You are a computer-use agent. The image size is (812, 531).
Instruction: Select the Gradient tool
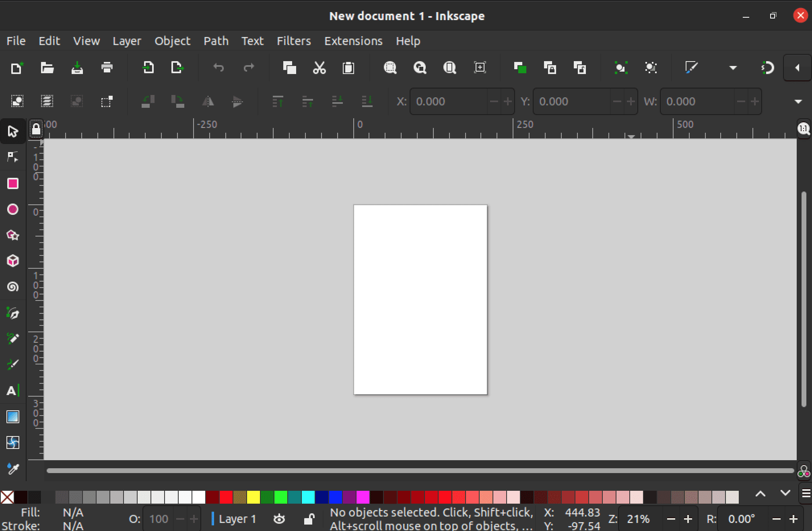click(12, 417)
